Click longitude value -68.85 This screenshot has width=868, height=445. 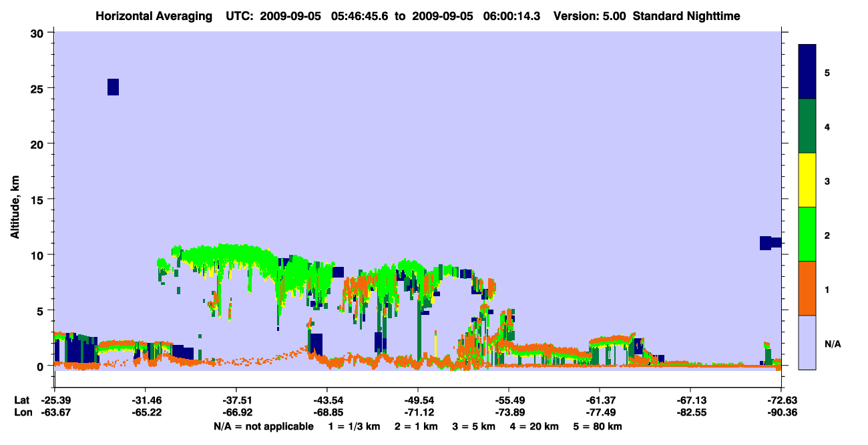click(x=327, y=413)
